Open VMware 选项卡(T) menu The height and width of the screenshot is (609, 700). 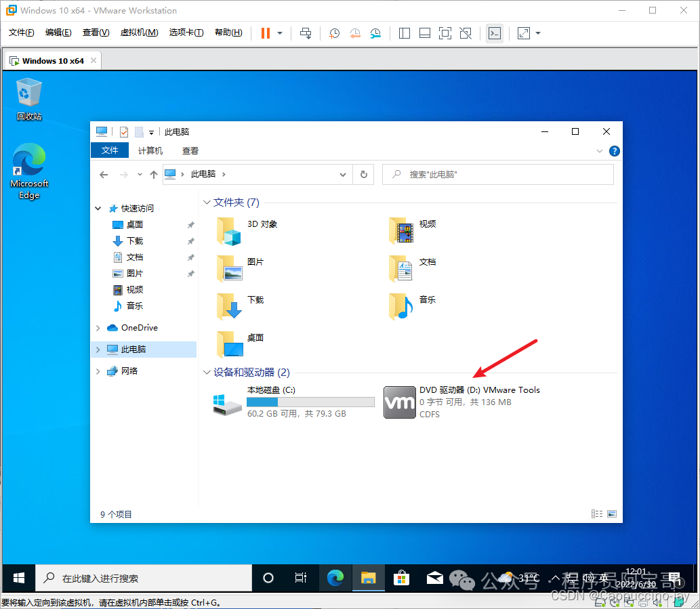click(186, 33)
